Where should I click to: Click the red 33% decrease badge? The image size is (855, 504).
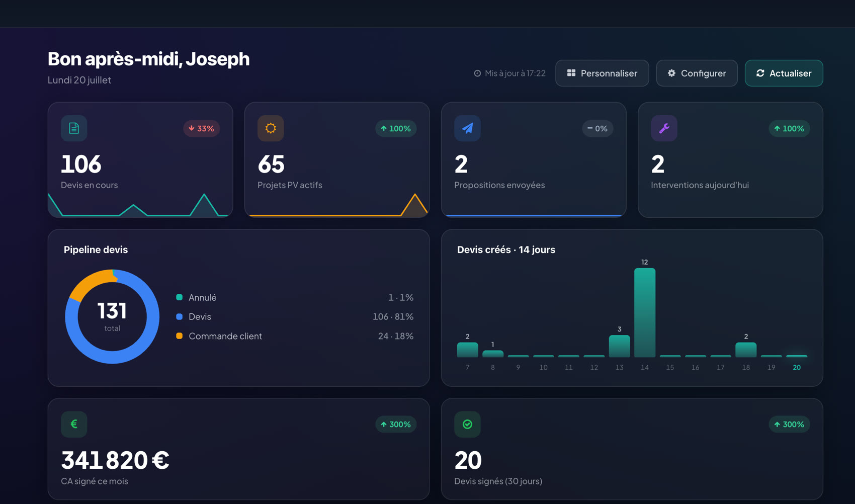[x=201, y=128]
